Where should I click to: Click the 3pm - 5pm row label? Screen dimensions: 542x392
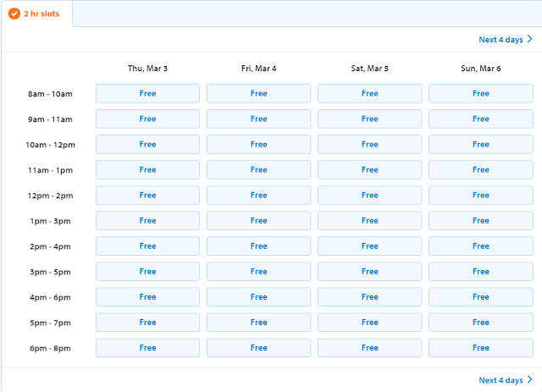[50, 272]
